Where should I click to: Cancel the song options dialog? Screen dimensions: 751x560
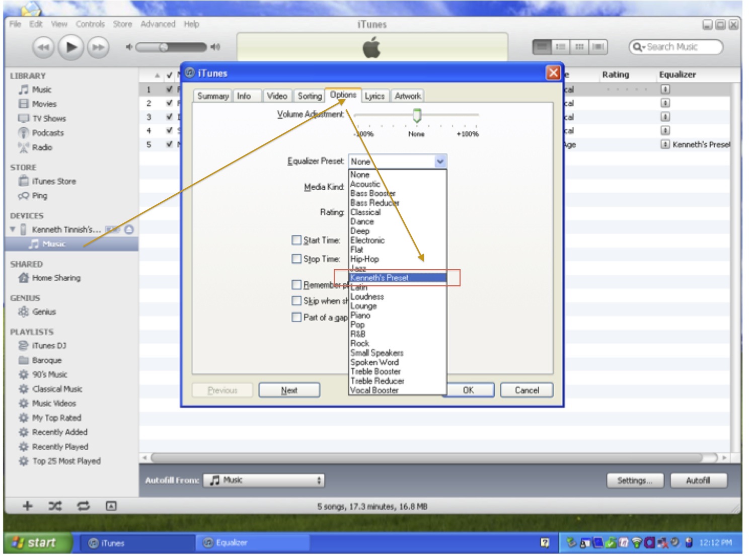pos(527,390)
